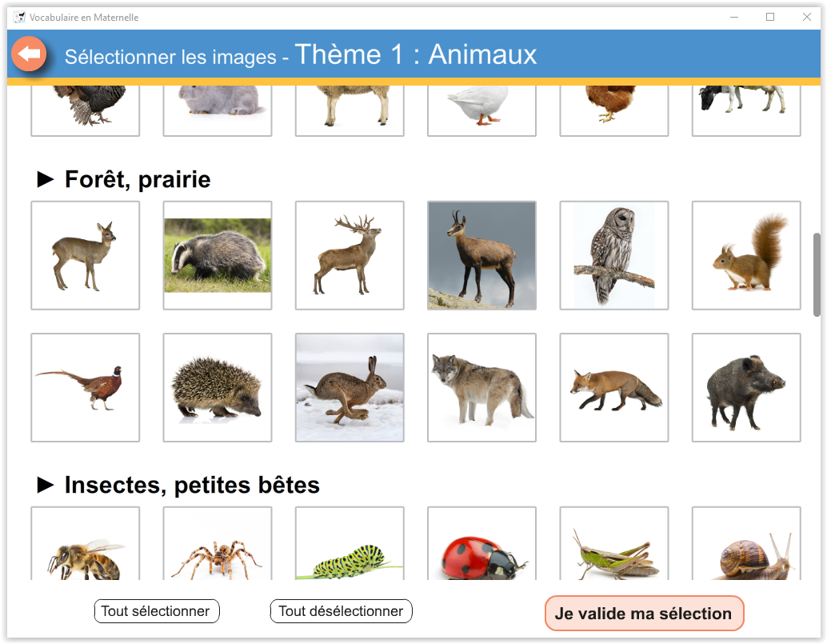Viewport: 827px width, 644px height.
Task: Click the vertical scrollbar thumb
Action: point(817,274)
